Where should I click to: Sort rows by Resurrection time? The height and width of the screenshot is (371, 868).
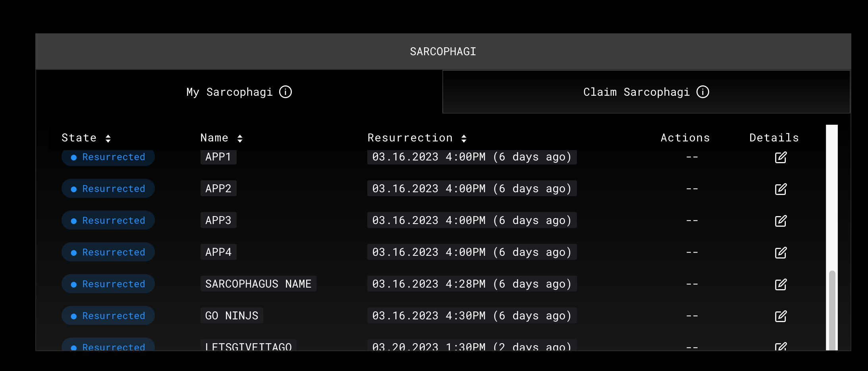pos(464,137)
